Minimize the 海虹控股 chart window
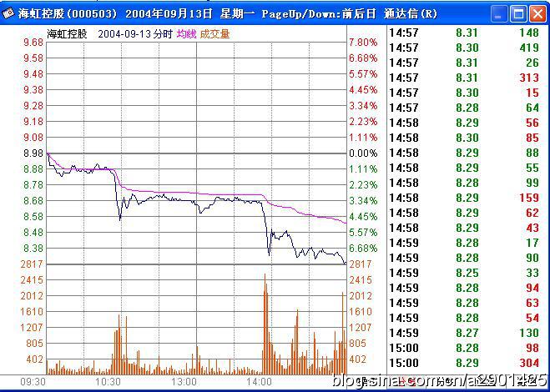The height and width of the screenshot is (392, 550). click(498, 14)
